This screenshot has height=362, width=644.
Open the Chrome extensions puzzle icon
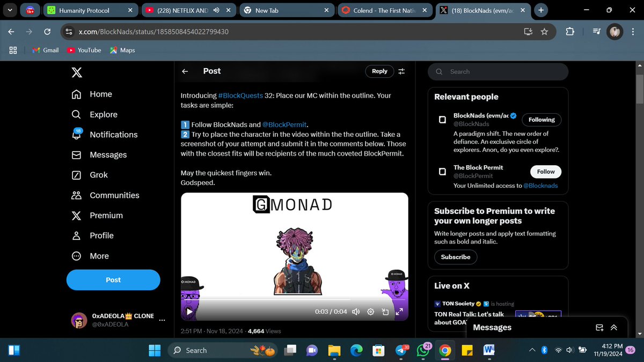pos(569,32)
